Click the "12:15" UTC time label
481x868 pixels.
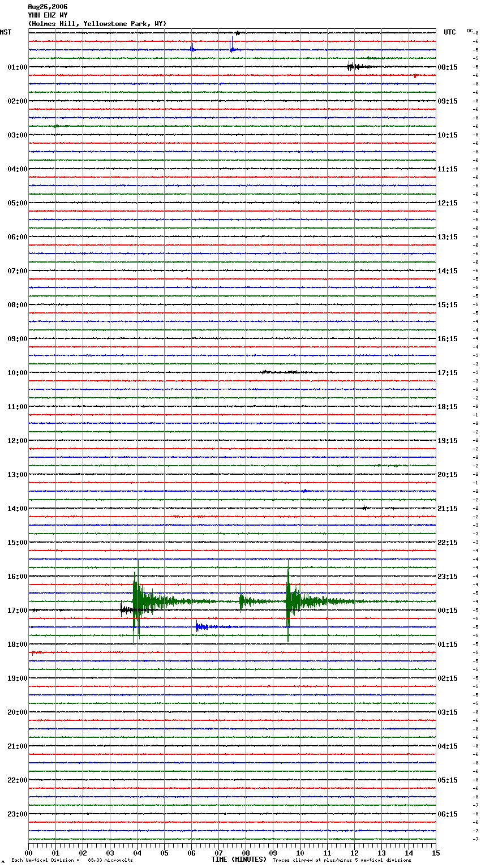448,203
